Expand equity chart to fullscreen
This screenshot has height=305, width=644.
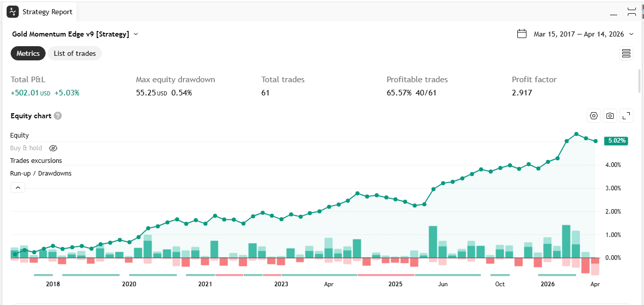coord(626,116)
